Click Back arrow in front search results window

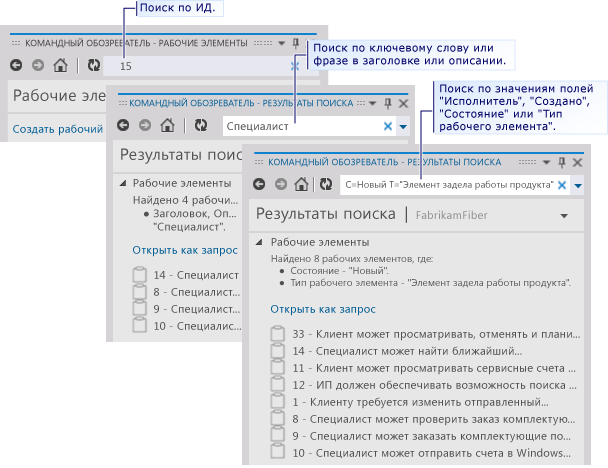(259, 184)
